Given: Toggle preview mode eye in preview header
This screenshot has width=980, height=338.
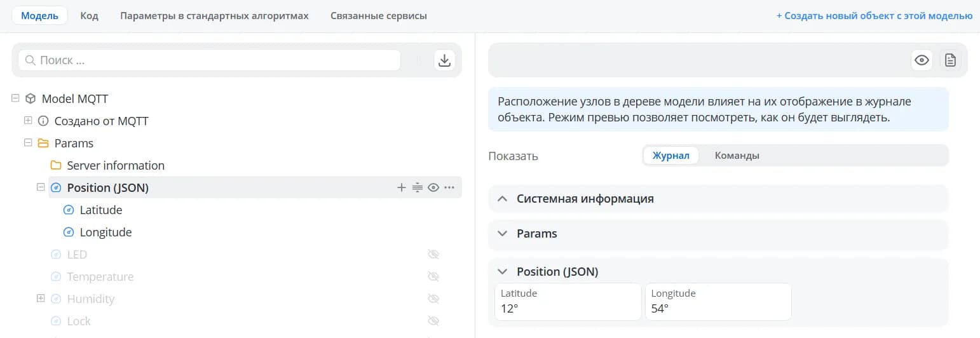Looking at the screenshot, I should click(x=922, y=60).
